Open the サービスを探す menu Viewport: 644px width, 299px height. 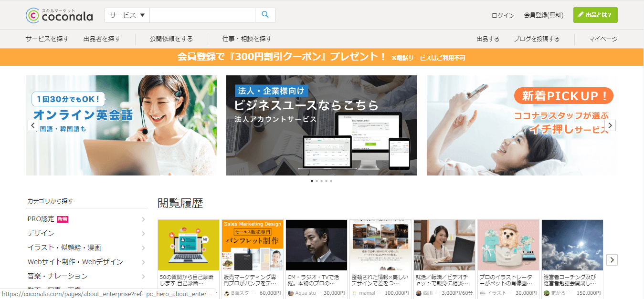pyautogui.click(x=47, y=39)
